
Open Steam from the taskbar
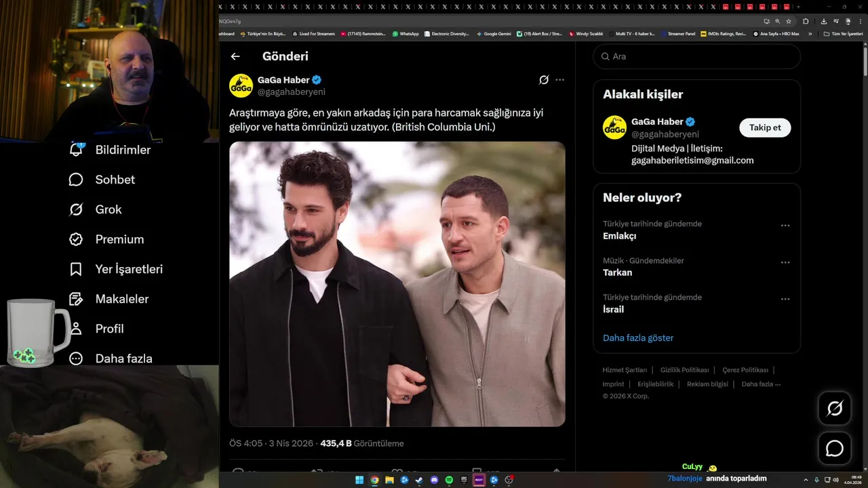(419, 480)
